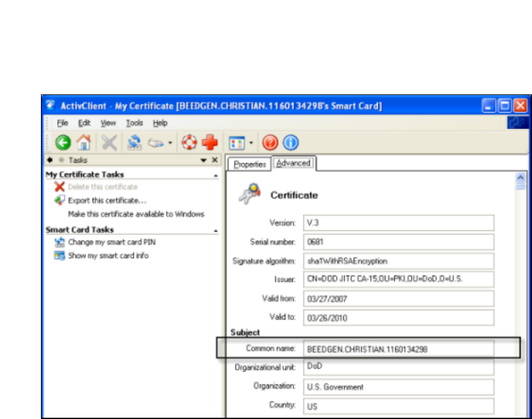532x419 pixels.
Task: Click the blue info About icon
Action: pos(290,143)
